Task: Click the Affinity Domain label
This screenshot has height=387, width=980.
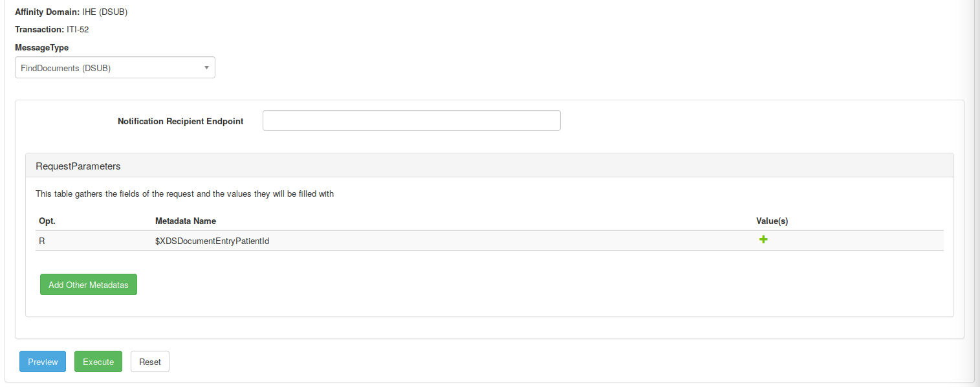Action: 47,12
